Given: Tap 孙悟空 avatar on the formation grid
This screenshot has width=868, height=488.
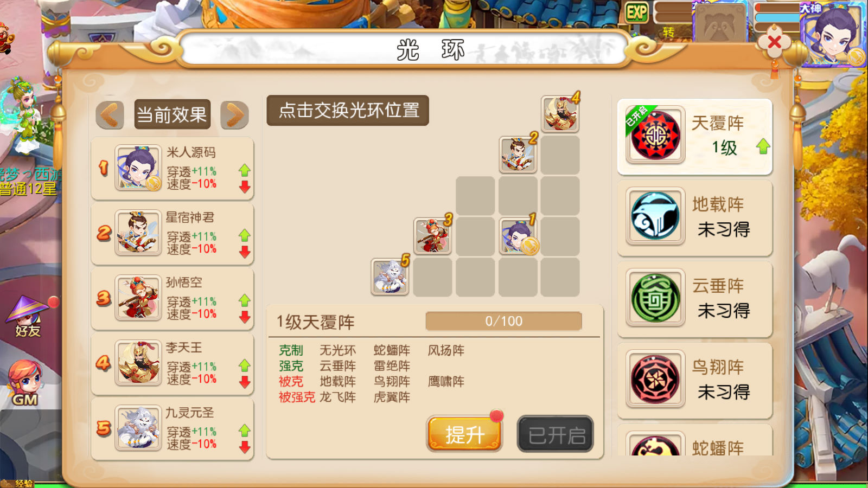Looking at the screenshot, I should [x=433, y=236].
